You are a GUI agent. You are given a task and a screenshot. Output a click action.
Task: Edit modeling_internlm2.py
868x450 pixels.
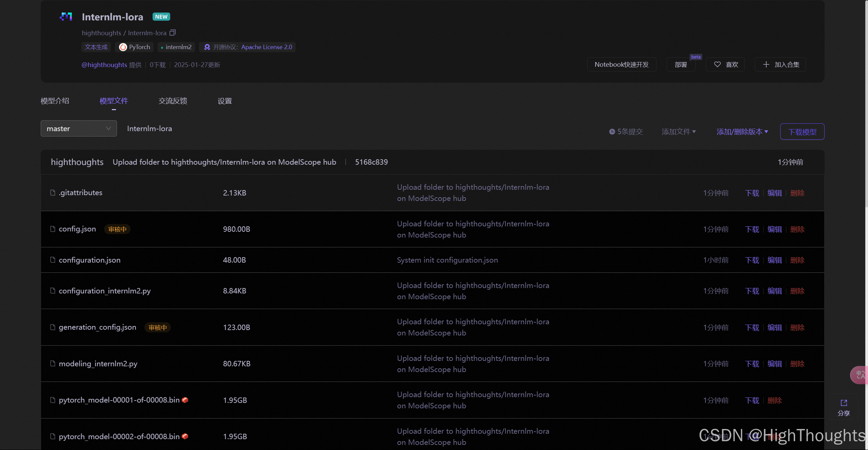click(775, 364)
